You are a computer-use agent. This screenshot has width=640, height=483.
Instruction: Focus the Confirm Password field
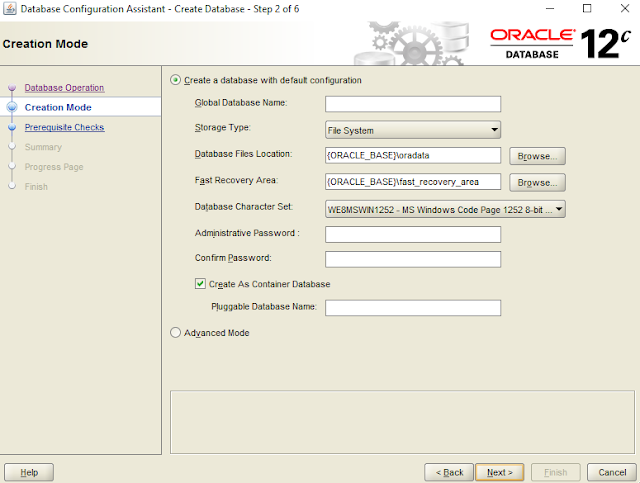[x=413, y=259]
